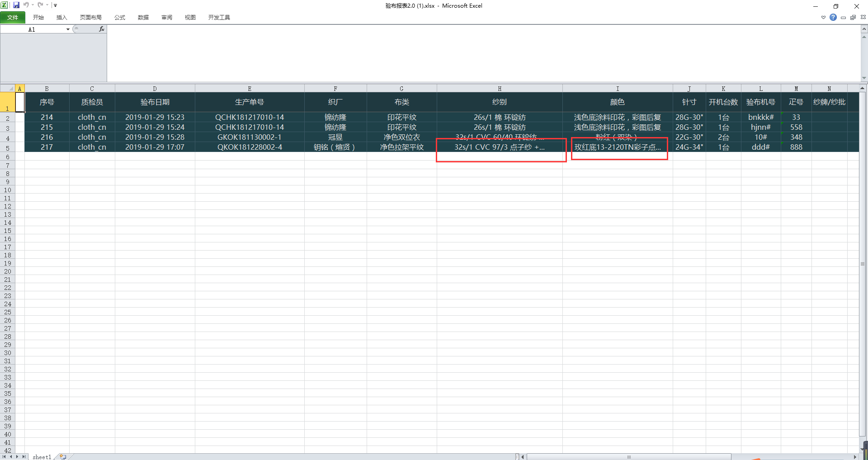Viewport: 868px width, 460px height.
Task: Click the 生产单号 header cell
Action: tap(250, 102)
